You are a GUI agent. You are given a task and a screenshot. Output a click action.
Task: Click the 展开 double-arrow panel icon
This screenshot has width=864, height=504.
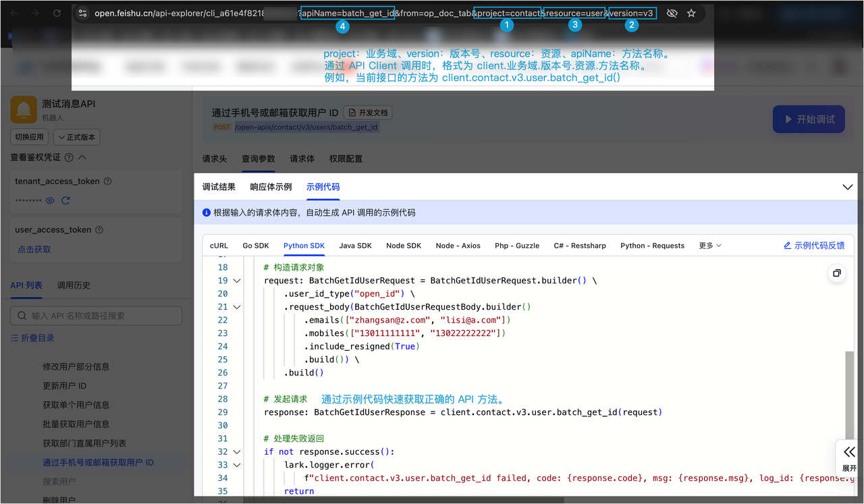click(x=849, y=452)
